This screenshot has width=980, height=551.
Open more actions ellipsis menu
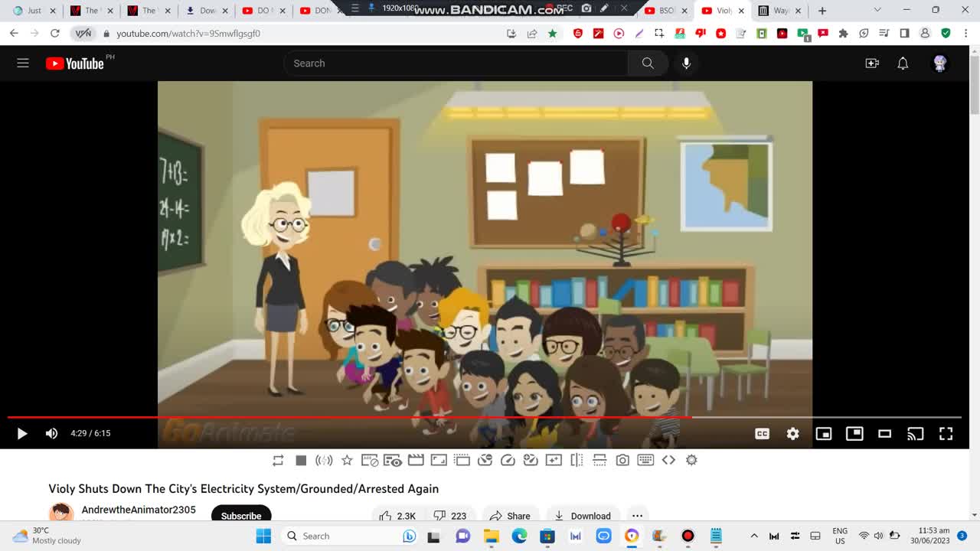[x=637, y=516]
